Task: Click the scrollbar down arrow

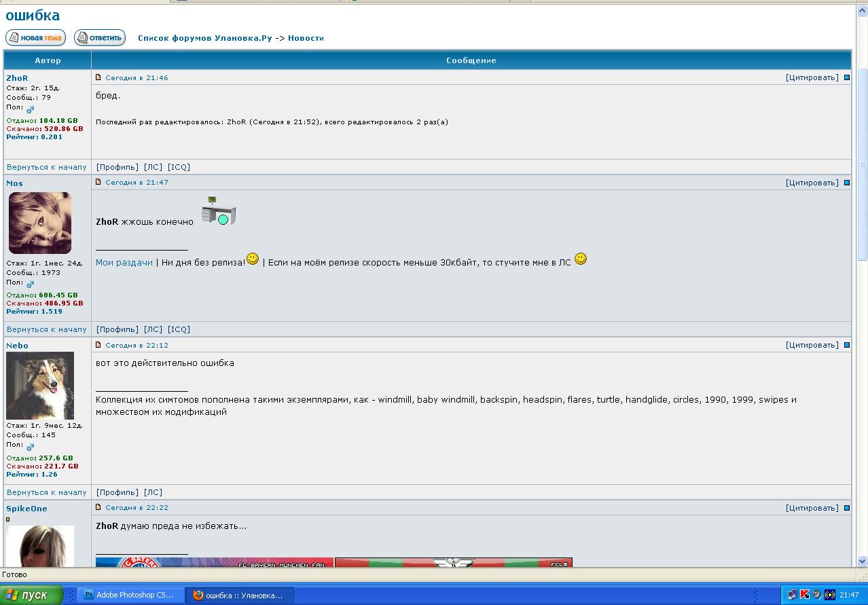Action: (863, 562)
